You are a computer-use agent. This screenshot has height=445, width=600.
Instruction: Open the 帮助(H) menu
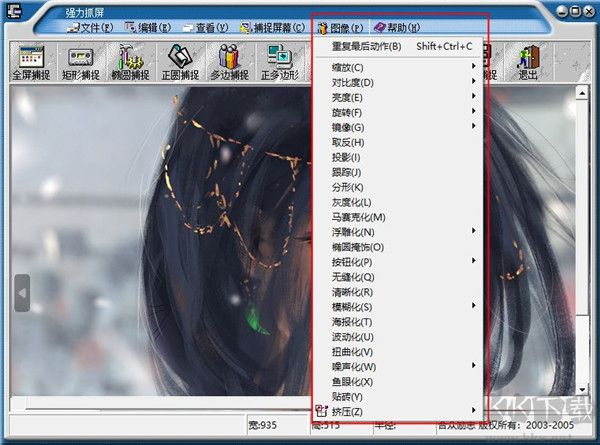(397, 28)
